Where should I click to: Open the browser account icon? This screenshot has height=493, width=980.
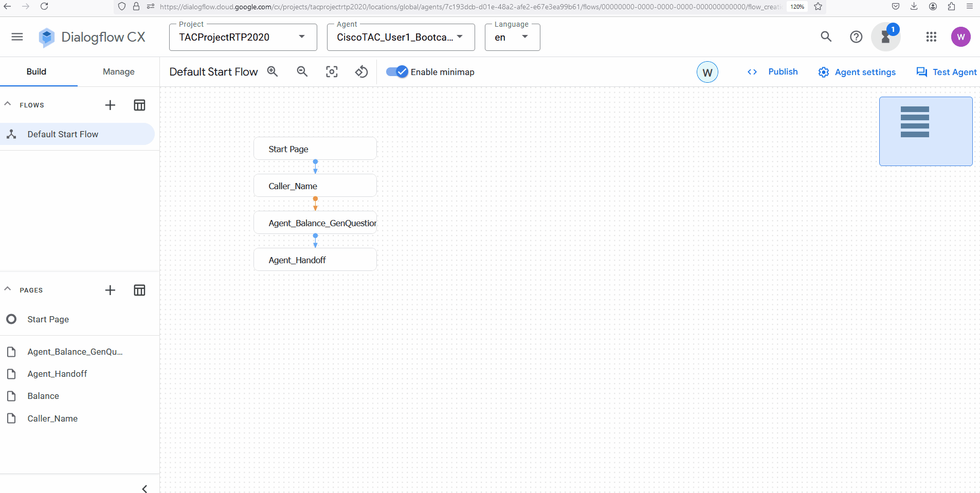pos(933,7)
